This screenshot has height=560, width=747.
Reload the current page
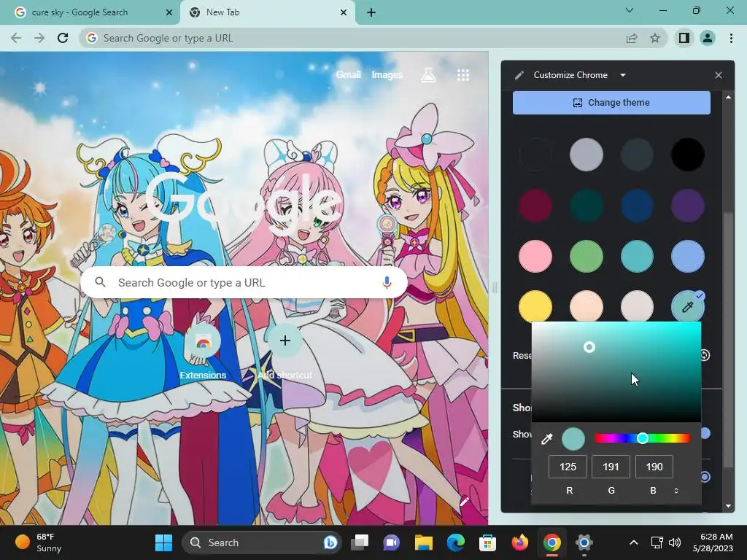[x=63, y=38]
